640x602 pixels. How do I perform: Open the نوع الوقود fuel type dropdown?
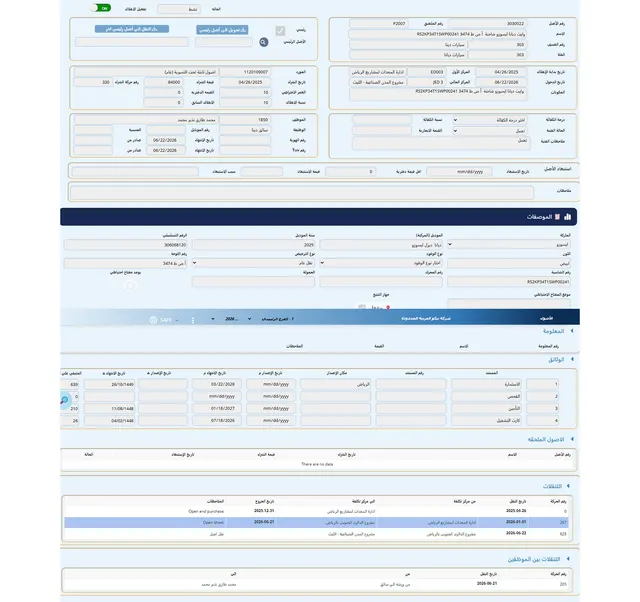click(381, 263)
